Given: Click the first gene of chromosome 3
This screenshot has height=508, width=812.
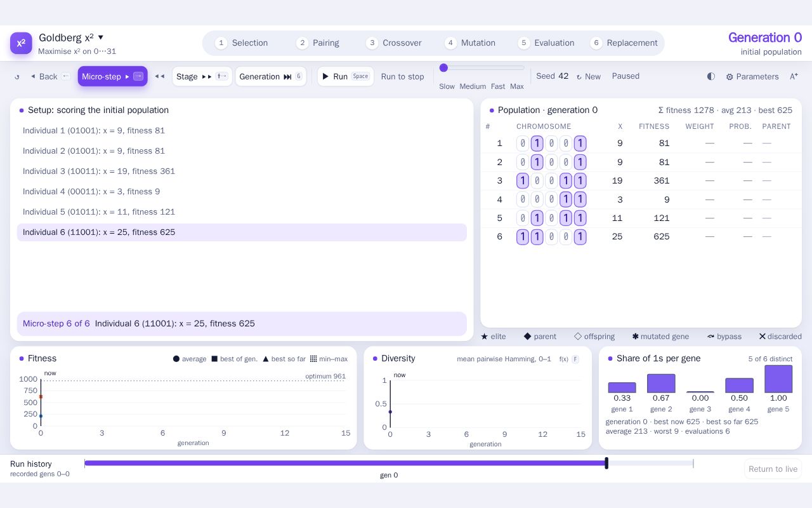Looking at the screenshot, I should pyautogui.click(x=523, y=181).
